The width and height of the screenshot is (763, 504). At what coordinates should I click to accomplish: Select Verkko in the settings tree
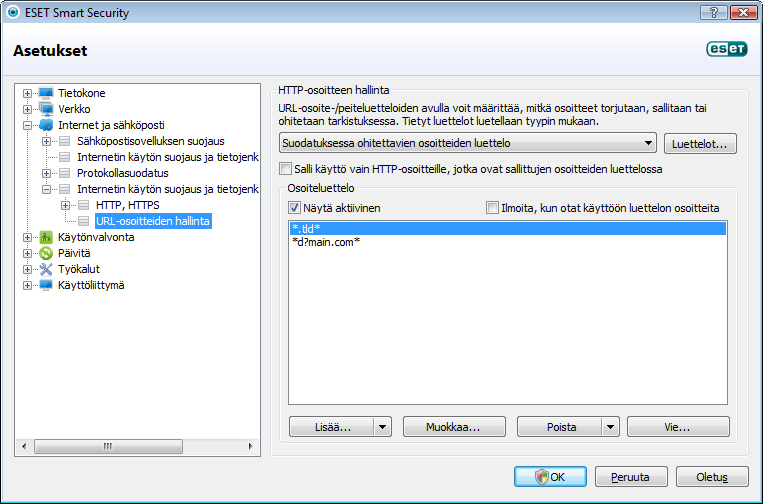click(x=74, y=109)
